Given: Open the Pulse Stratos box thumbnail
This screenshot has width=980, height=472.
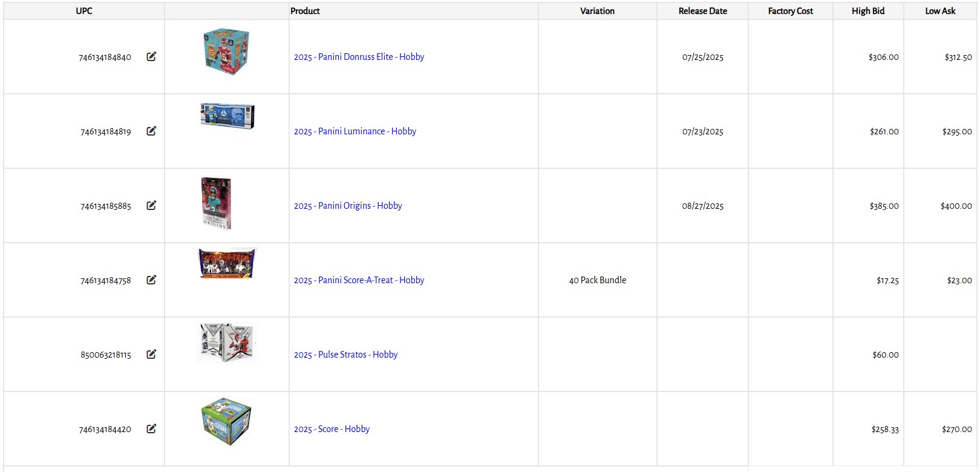Looking at the screenshot, I should 227,343.
